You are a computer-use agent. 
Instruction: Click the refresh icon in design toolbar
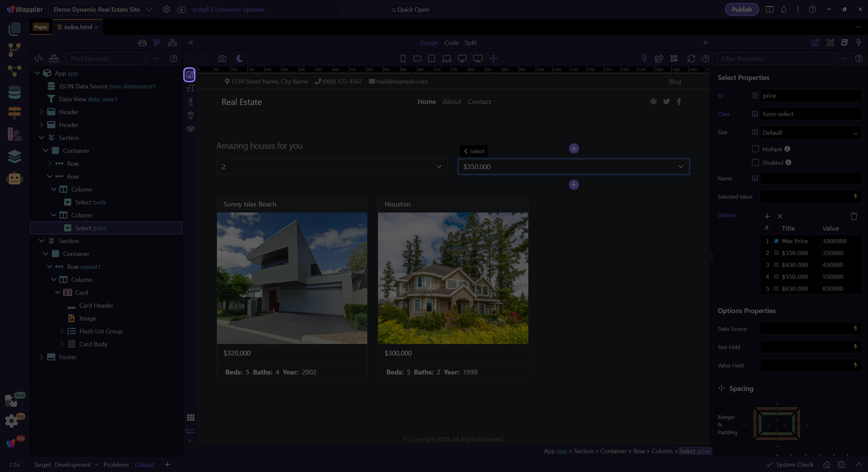tap(691, 58)
